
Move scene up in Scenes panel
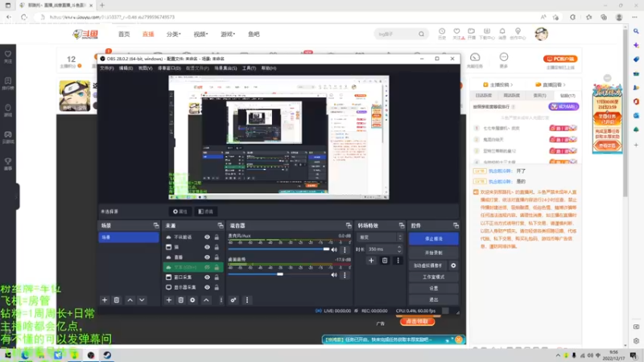[130, 300]
